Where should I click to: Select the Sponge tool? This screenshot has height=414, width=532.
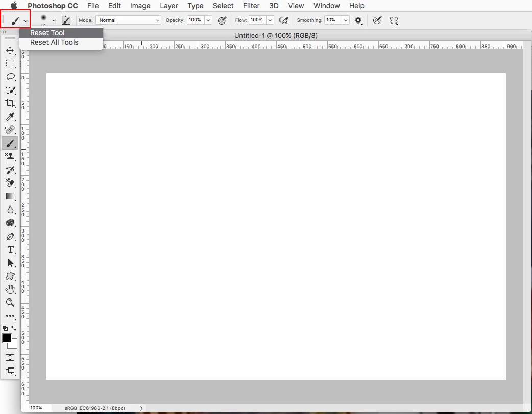point(10,223)
